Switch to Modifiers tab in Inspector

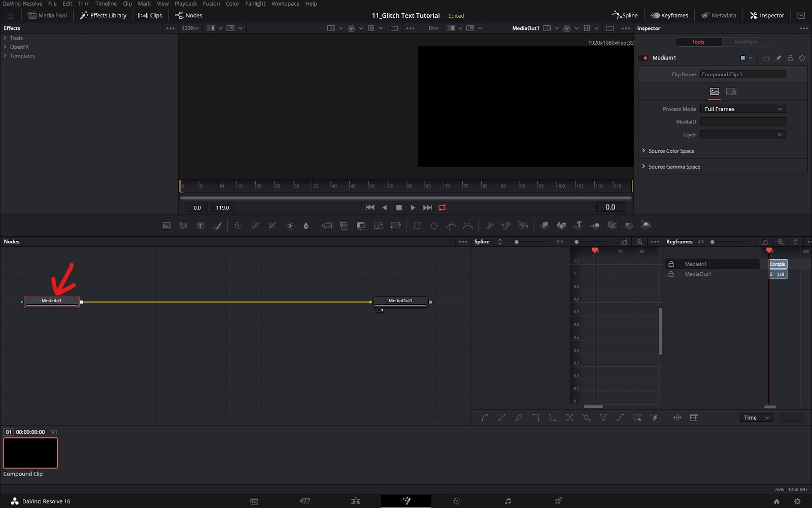[x=746, y=42]
